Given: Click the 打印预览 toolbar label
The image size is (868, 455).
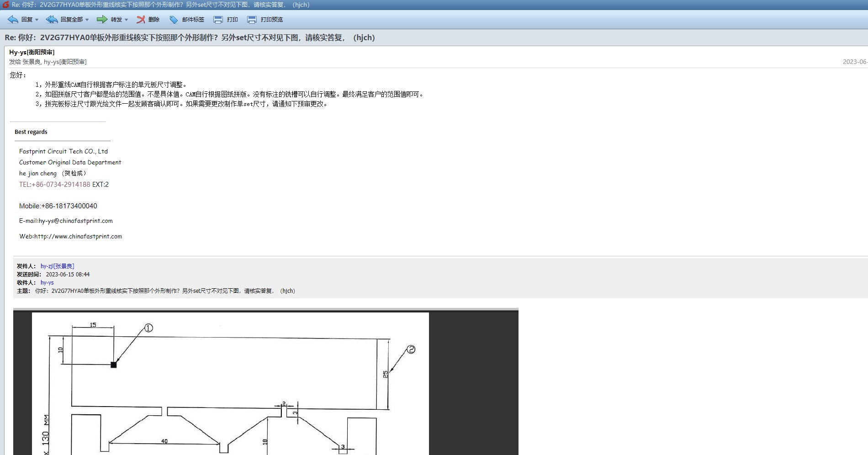Looking at the screenshot, I should [x=272, y=20].
